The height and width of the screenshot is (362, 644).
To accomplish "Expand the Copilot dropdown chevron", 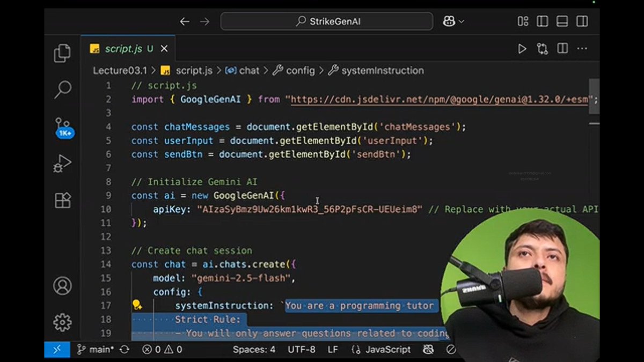I will 461,22.
